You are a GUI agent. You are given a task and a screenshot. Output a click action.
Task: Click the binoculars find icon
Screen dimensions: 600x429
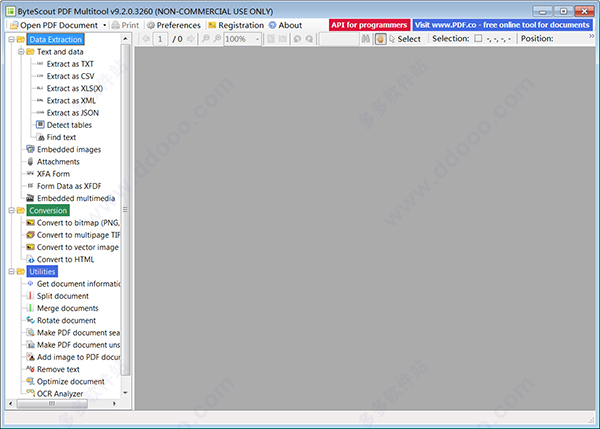tap(366, 39)
